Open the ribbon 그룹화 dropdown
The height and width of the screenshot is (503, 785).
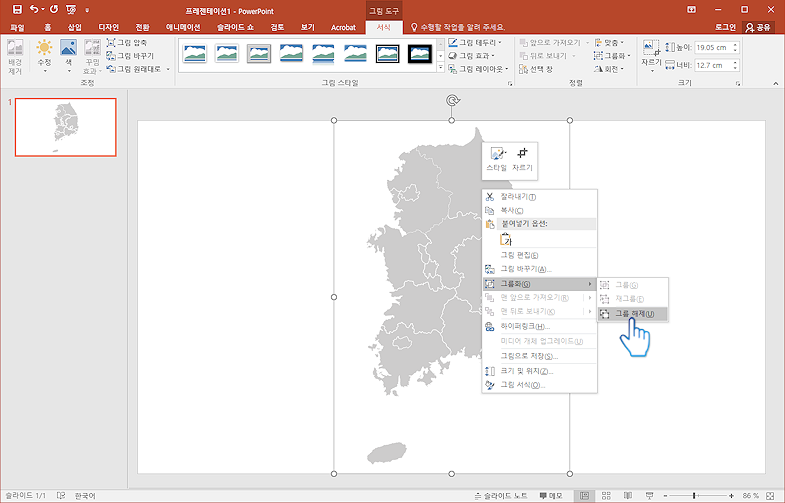(612, 56)
